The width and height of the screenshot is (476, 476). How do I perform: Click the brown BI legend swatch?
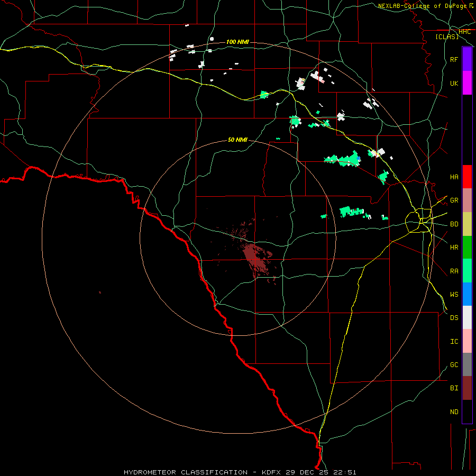[467, 388]
